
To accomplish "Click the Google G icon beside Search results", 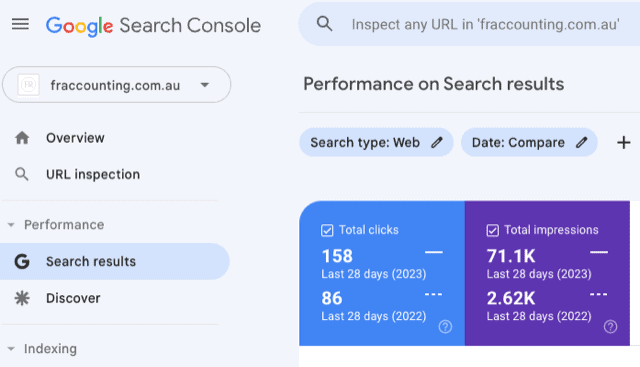I will 22,261.
